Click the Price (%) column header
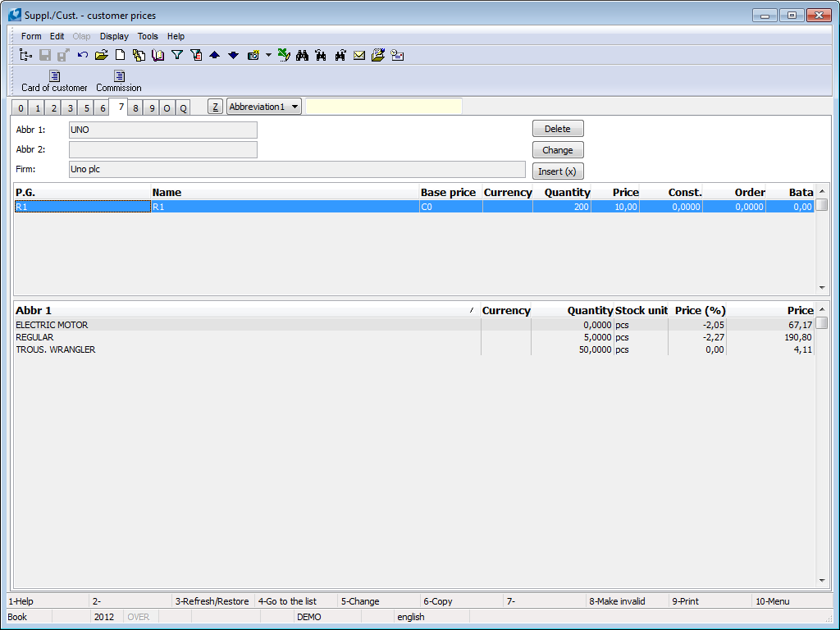Screen dimensions: 840x630 [x=697, y=310]
